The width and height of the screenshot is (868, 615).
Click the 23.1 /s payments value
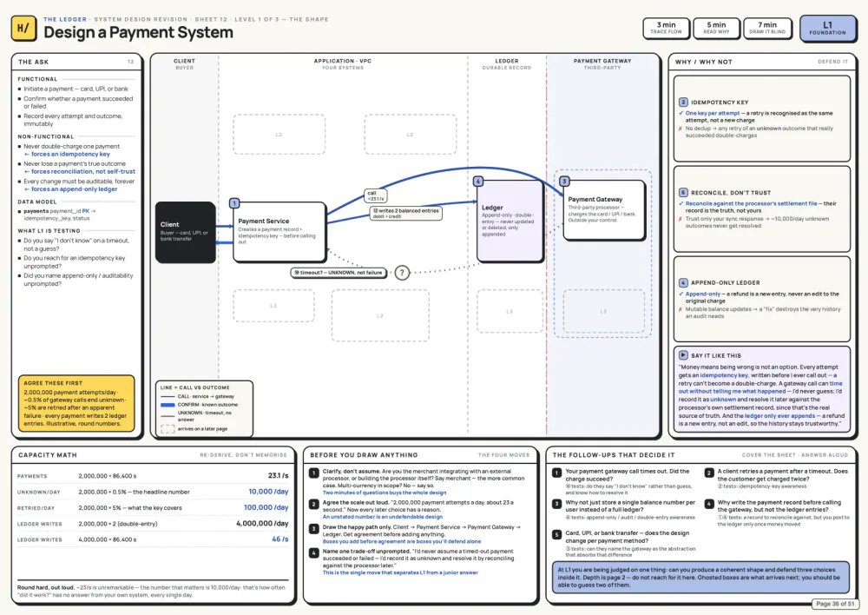pyautogui.click(x=278, y=475)
